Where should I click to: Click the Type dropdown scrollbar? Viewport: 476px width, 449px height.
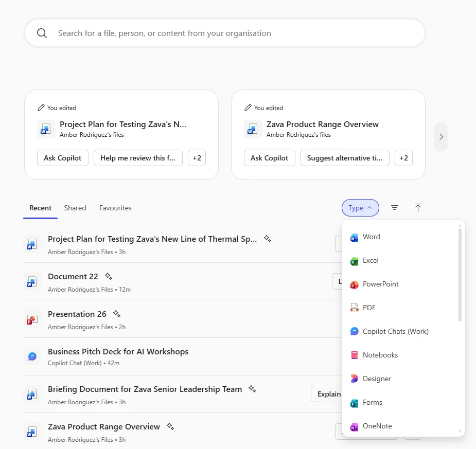coord(460,275)
